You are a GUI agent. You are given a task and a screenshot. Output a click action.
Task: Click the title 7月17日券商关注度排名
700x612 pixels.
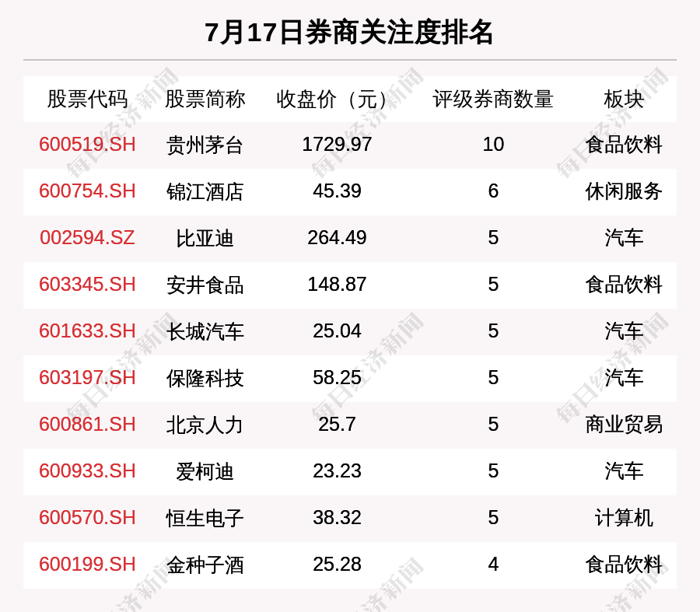pyautogui.click(x=349, y=33)
